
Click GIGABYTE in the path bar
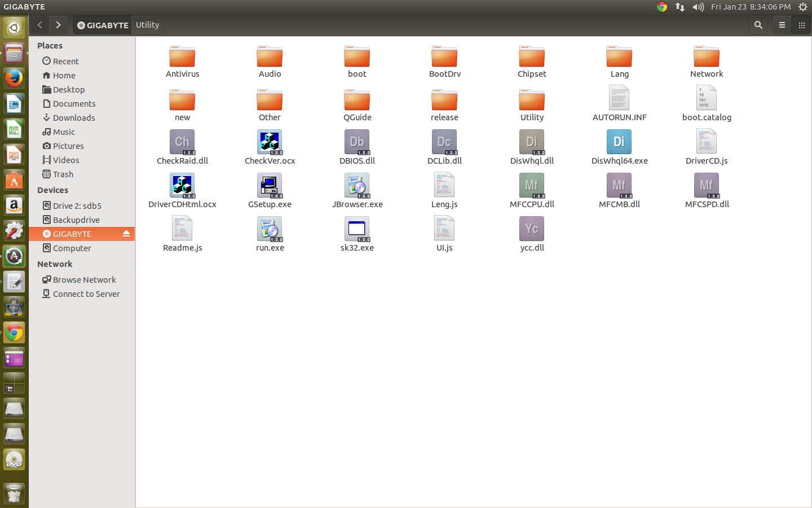click(103, 25)
